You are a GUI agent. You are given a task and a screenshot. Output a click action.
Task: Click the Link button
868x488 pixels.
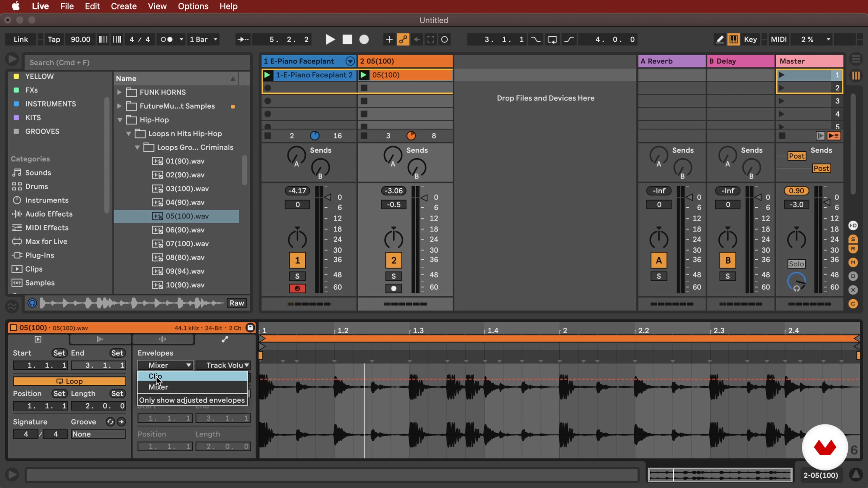(x=21, y=39)
